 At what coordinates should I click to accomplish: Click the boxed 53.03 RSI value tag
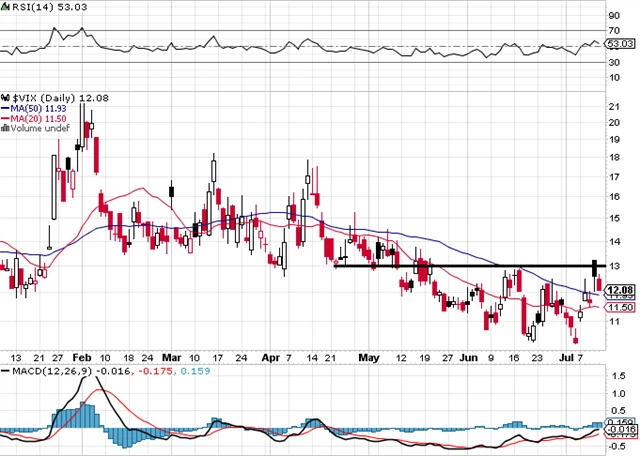click(x=621, y=45)
